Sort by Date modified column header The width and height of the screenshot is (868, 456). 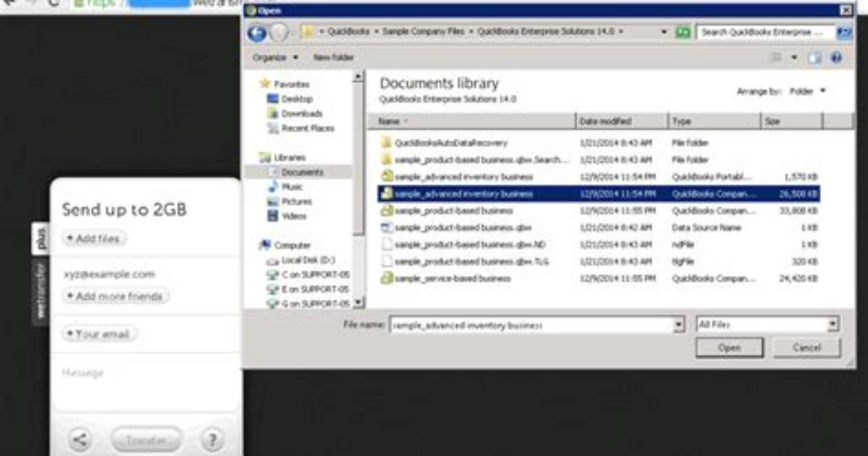pyautogui.click(x=622, y=121)
